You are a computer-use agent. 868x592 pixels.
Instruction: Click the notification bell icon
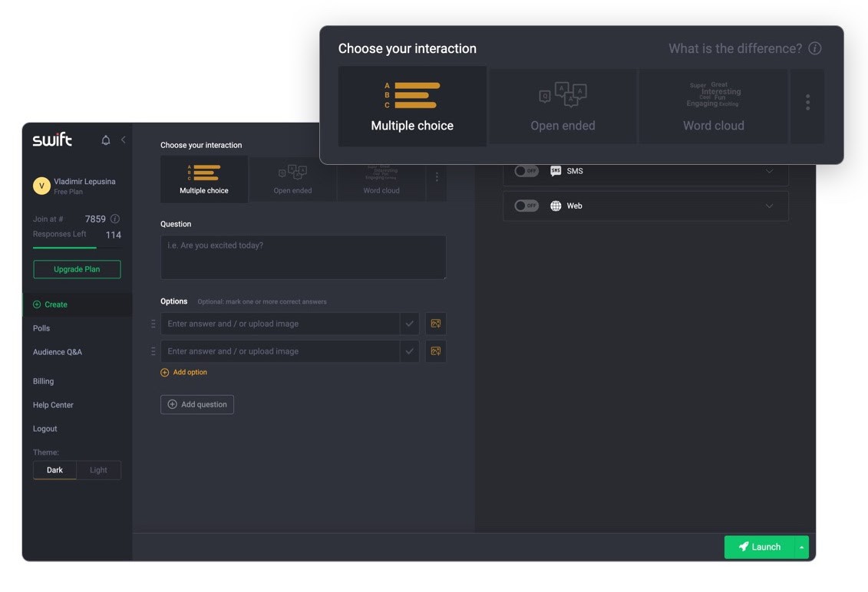coord(106,140)
